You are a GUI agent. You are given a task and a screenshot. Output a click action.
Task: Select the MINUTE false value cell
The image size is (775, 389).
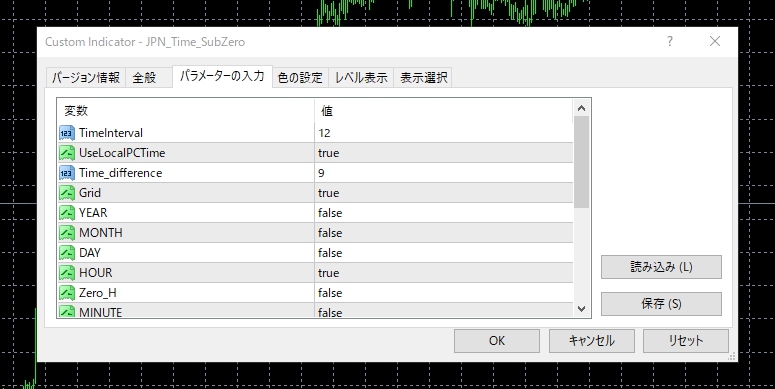[444, 311]
